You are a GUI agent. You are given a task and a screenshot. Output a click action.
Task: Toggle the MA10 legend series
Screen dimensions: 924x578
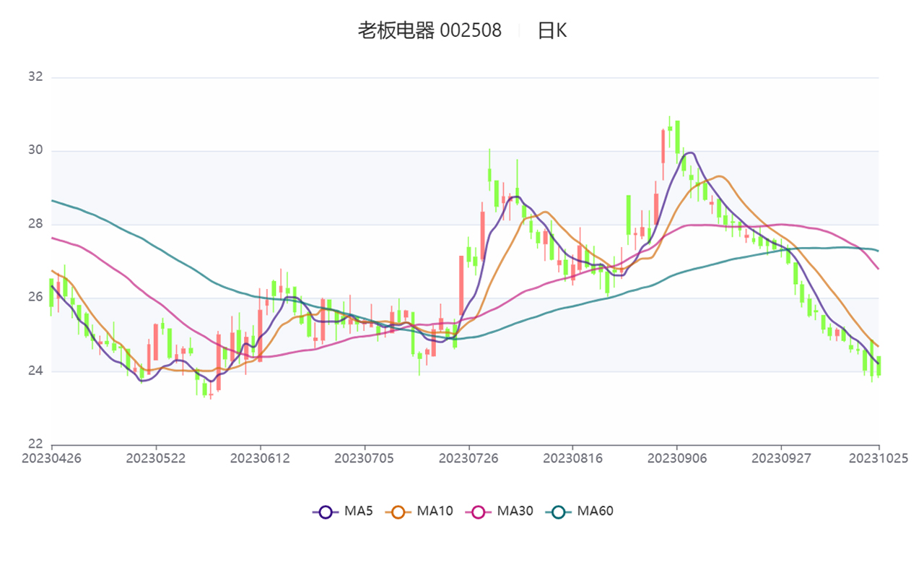click(419, 511)
